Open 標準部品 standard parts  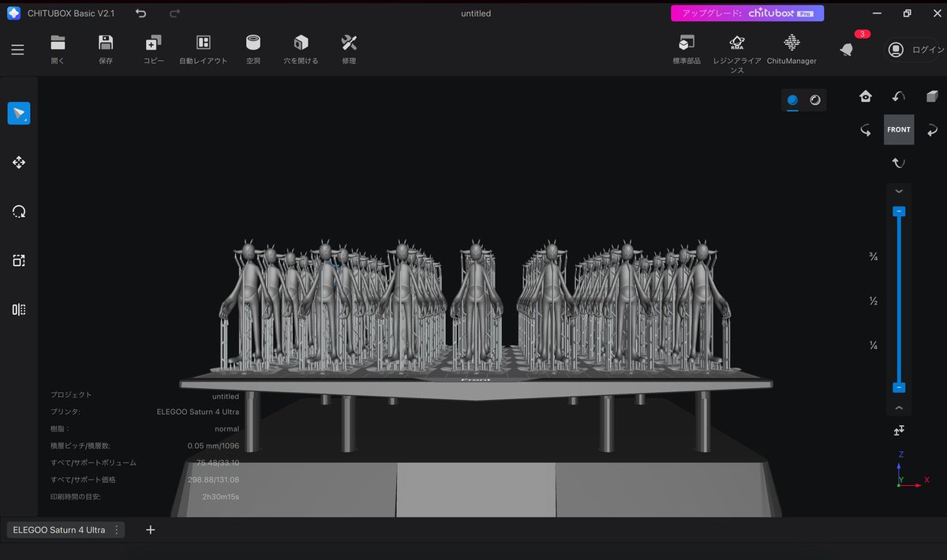(687, 49)
